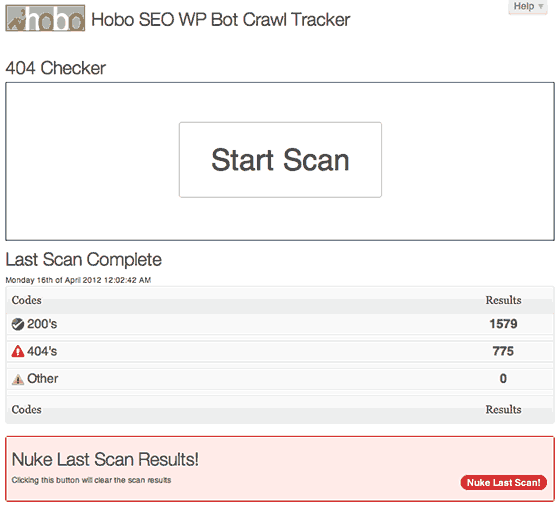The height and width of the screenshot is (511, 560).
Task: Click the 1579 result value
Action: (x=503, y=324)
